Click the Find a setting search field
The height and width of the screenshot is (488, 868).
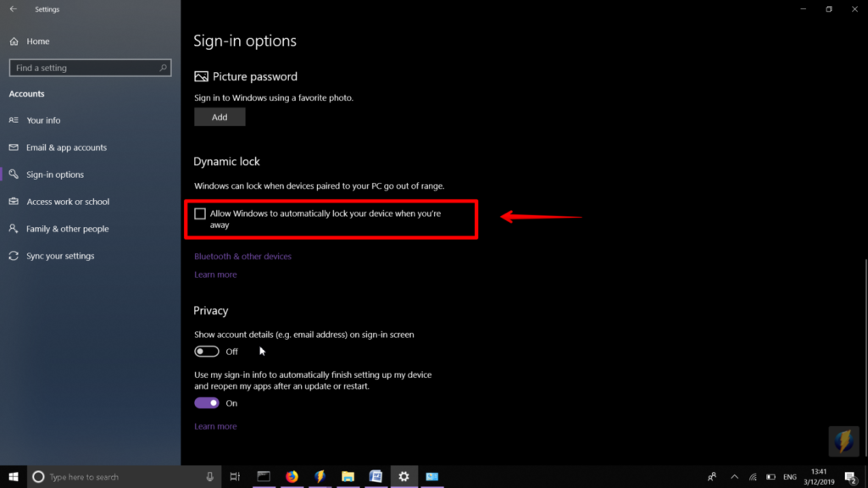click(90, 68)
